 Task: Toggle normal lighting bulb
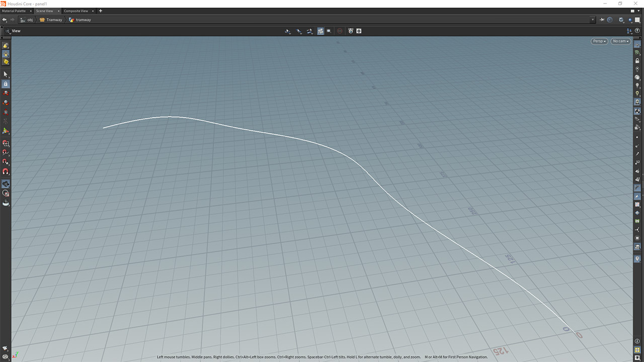coord(637,94)
